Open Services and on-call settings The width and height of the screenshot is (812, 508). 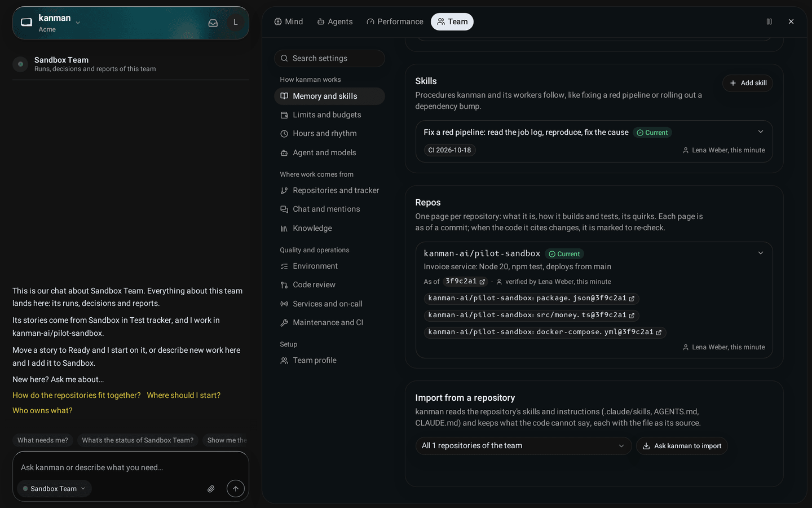(329, 304)
